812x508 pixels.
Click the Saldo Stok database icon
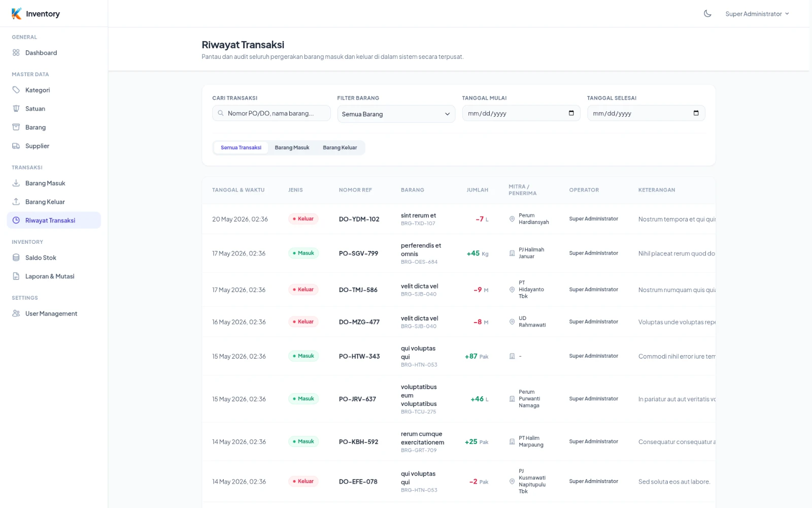point(16,258)
